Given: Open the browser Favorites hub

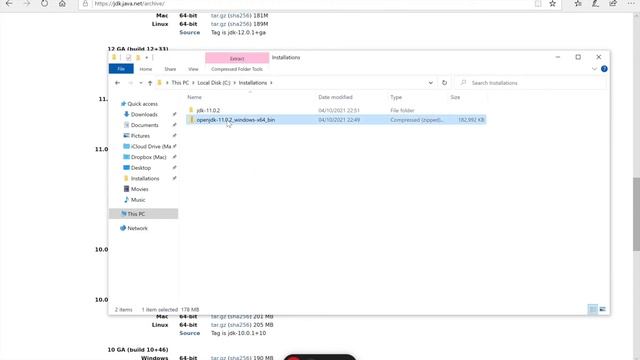Looking at the screenshot, I should (578, 4).
